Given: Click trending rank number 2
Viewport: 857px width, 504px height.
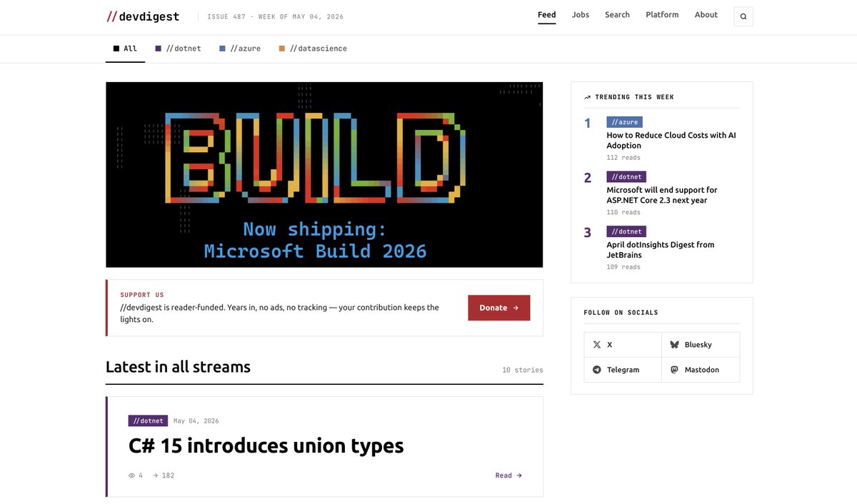Looking at the screenshot, I should [x=588, y=178].
